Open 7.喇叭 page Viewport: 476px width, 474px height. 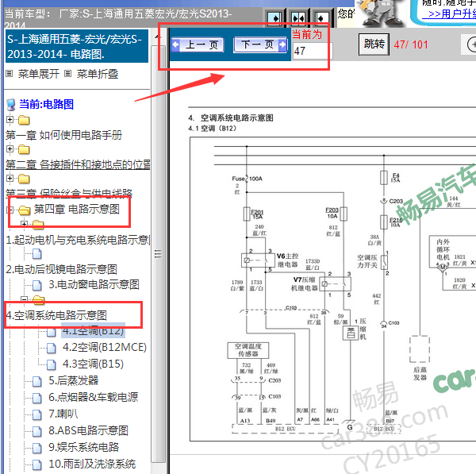click(x=63, y=414)
